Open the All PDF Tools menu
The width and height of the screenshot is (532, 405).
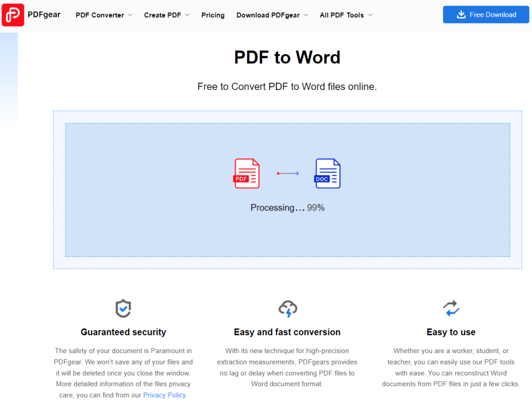pyautogui.click(x=342, y=15)
